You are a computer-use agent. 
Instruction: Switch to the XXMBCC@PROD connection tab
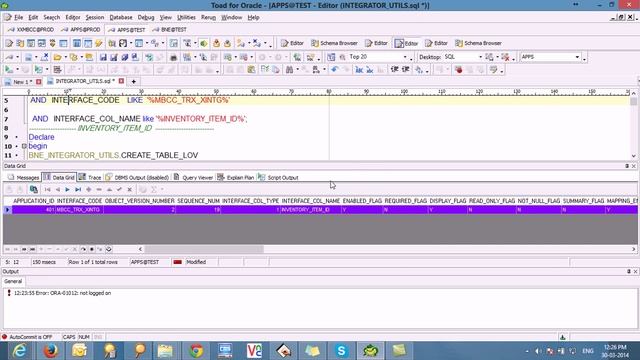click(31, 30)
